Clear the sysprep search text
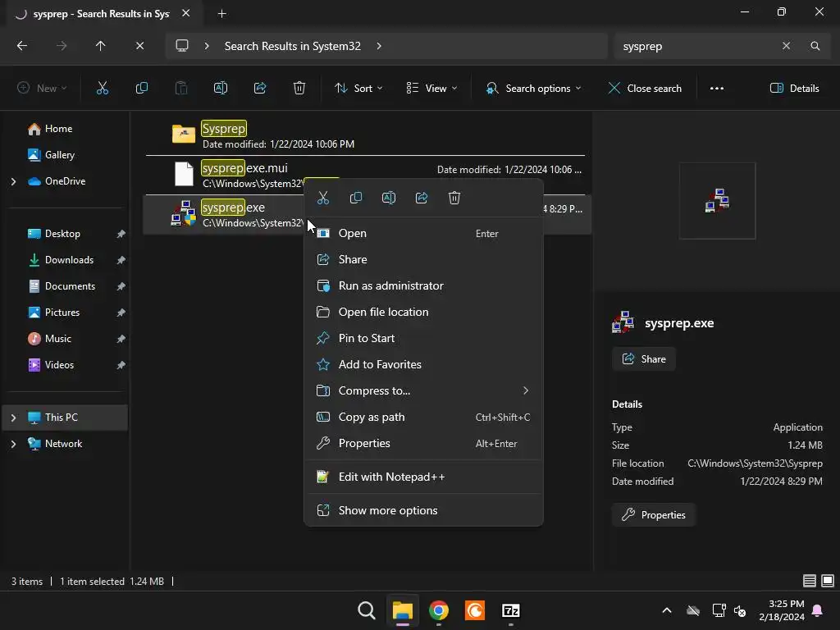 [x=786, y=46]
